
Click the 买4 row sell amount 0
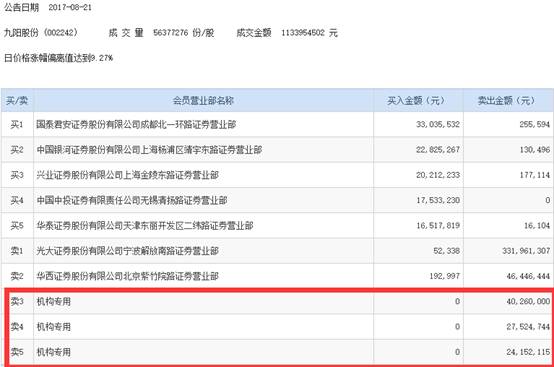coord(547,200)
